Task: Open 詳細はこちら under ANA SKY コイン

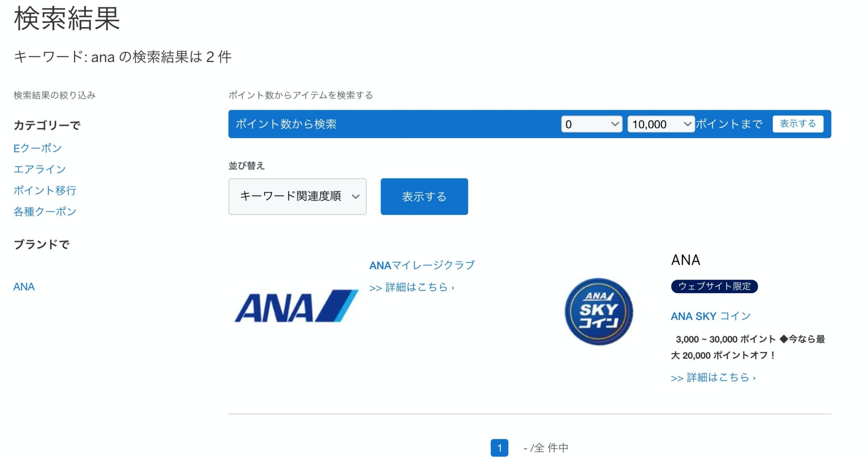Action: (x=713, y=377)
